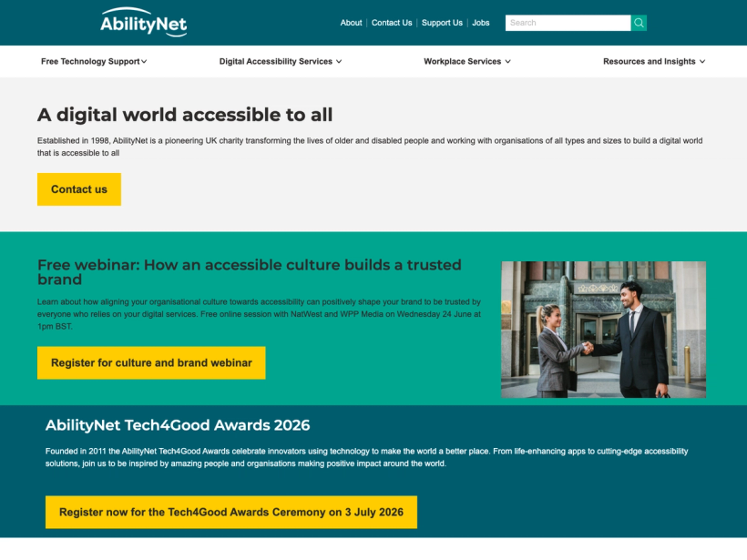Open the Contact Us header link

392,23
